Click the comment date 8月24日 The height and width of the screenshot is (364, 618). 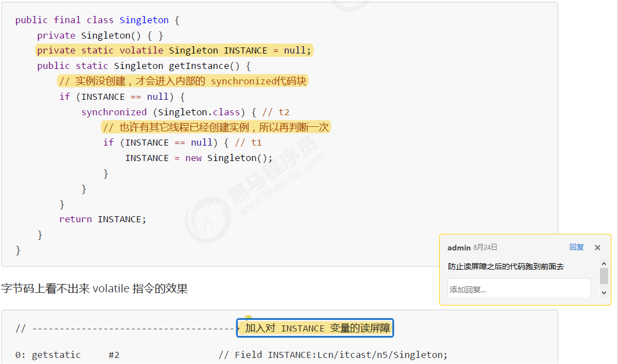tap(485, 248)
